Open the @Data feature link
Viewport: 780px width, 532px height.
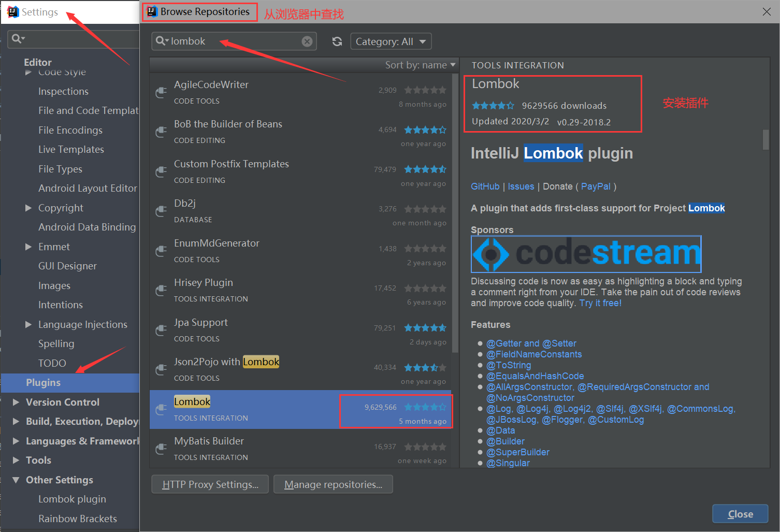pyautogui.click(x=501, y=430)
